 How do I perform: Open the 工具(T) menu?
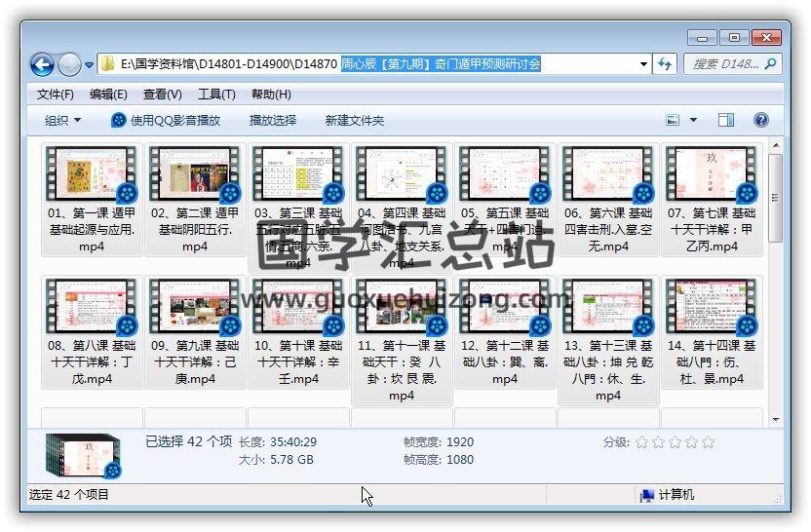coord(216,95)
